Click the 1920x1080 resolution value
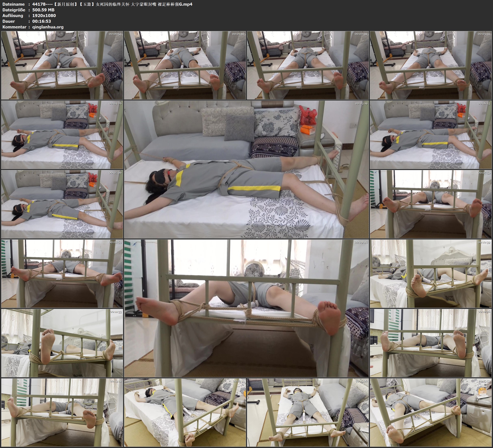The width and height of the screenshot is (493, 448). (44, 16)
